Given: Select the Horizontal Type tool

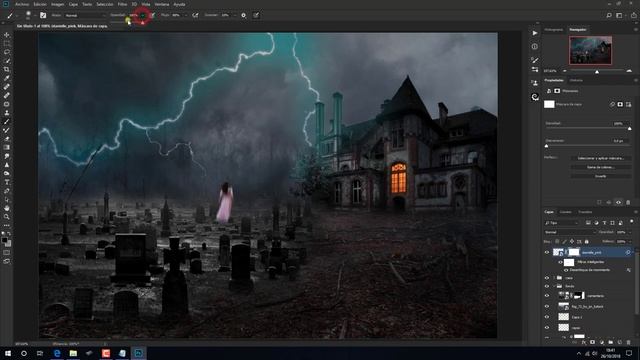Looking at the screenshot, I should click(7, 182).
